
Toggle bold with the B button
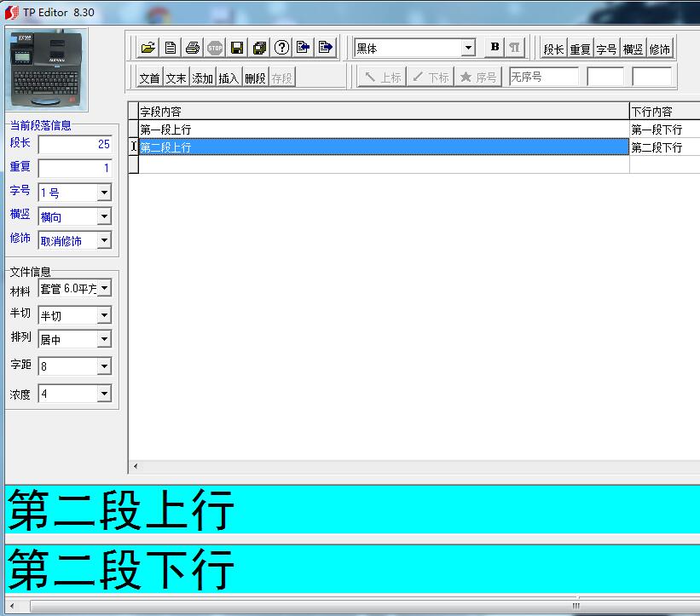pyautogui.click(x=493, y=47)
